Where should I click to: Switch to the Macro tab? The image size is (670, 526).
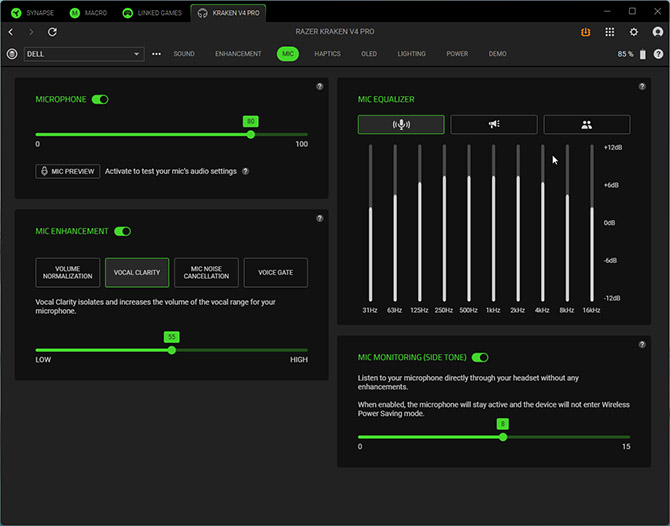coord(88,13)
